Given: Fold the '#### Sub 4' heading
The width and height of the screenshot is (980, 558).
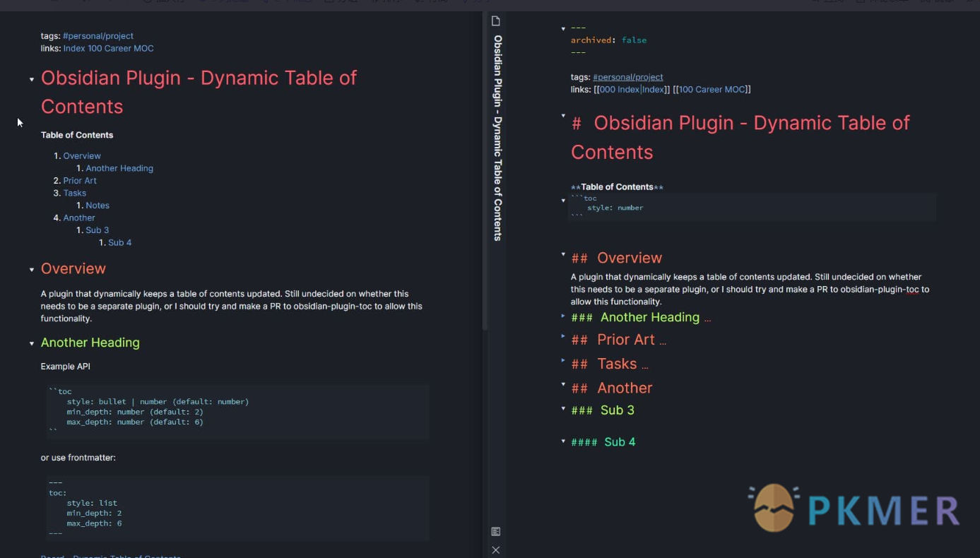Looking at the screenshot, I should pyautogui.click(x=563, y=441).
